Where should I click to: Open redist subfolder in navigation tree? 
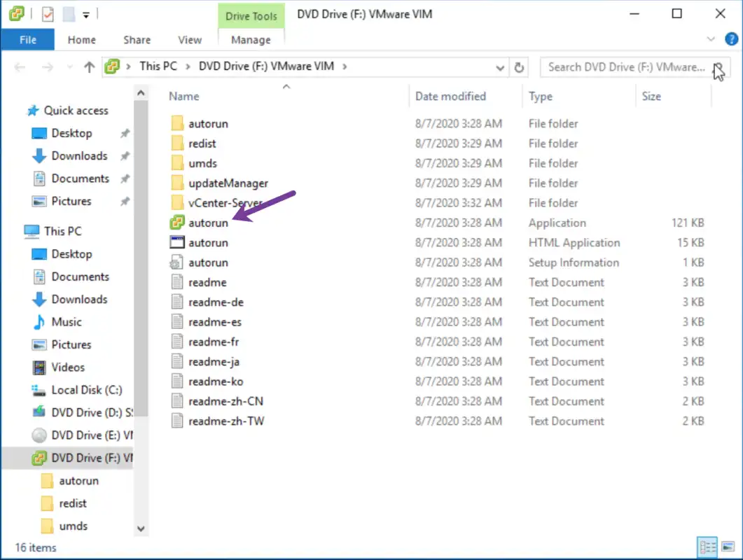click(x=73, y=503)
